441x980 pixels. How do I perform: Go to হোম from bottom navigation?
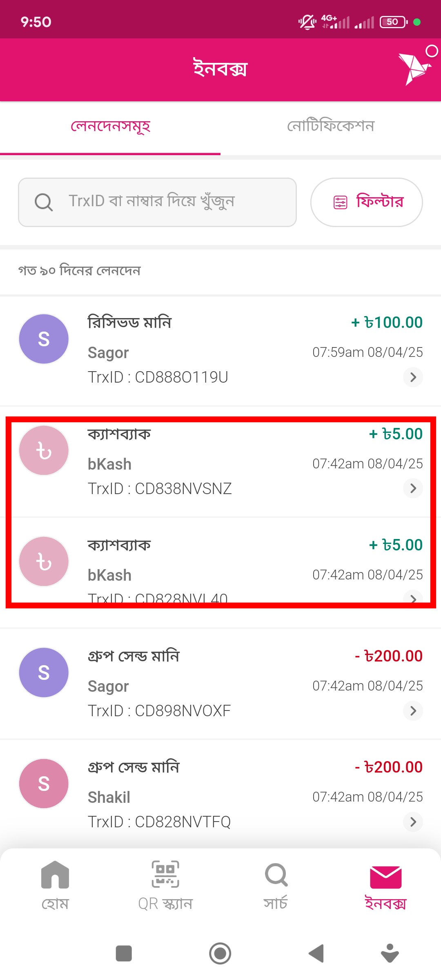(x=55, y=886)
